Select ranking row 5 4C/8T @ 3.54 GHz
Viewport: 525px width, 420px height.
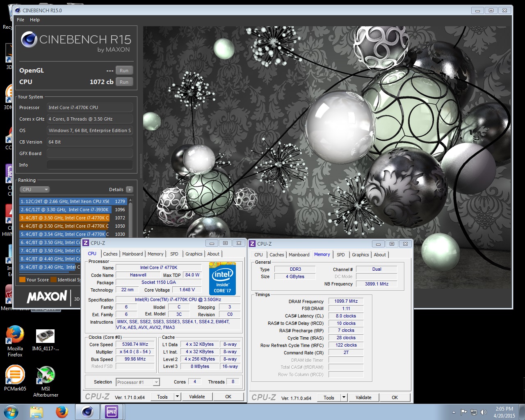coord(73,234)
